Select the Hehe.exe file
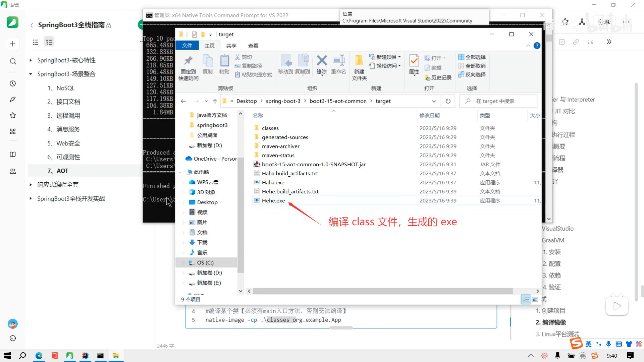 pyautogui.click(x=273, y=200)
